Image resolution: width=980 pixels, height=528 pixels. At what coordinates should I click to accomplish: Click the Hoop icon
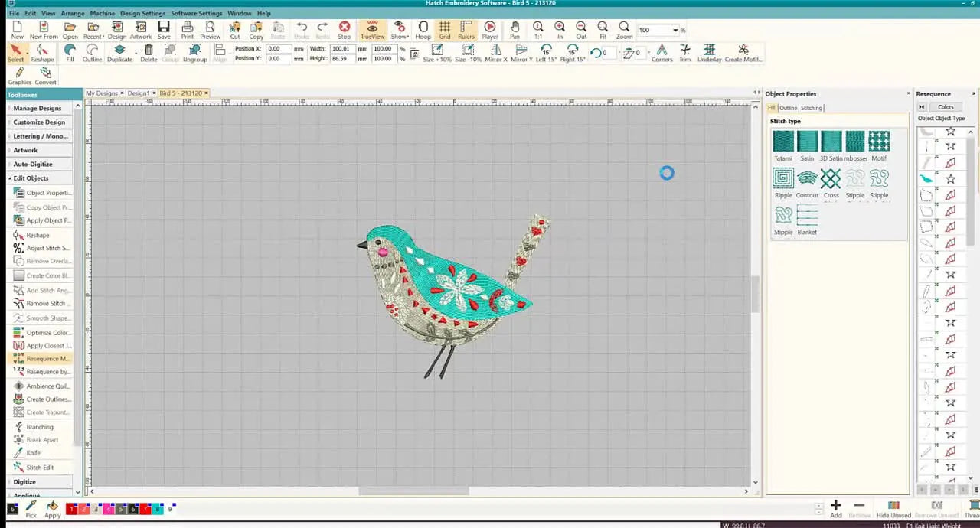(x=423, y=30)
